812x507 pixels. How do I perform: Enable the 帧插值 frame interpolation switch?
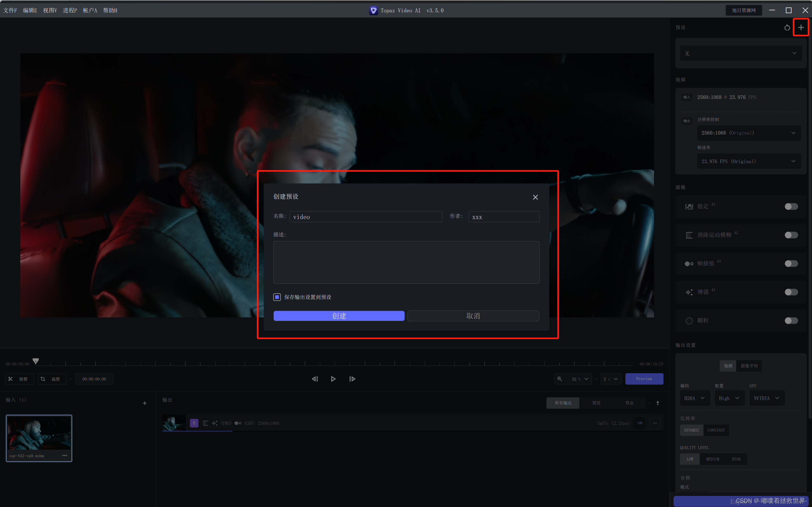pos(791,263)
